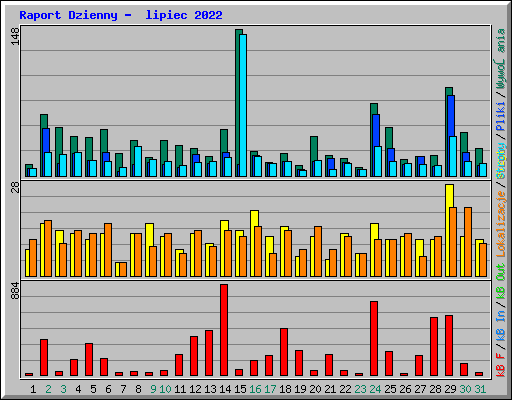The width and height of the screenshot is (512, 400).
Task: Click the chart title Raport Dzienny
Action: tap(68, 15)
